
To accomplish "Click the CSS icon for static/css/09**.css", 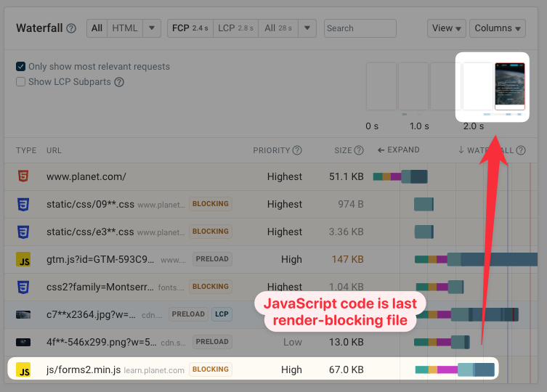I will pyautogui.click(x=24, y=204).
